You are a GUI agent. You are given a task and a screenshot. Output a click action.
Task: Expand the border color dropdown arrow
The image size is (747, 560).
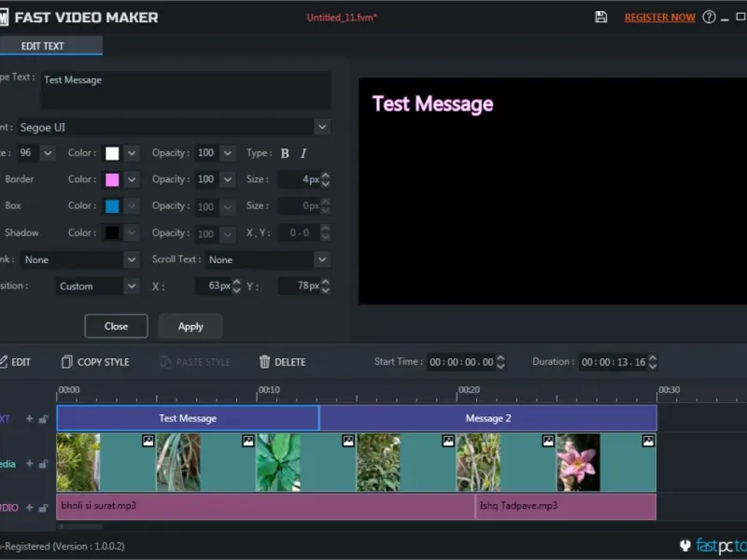(132, 179)
